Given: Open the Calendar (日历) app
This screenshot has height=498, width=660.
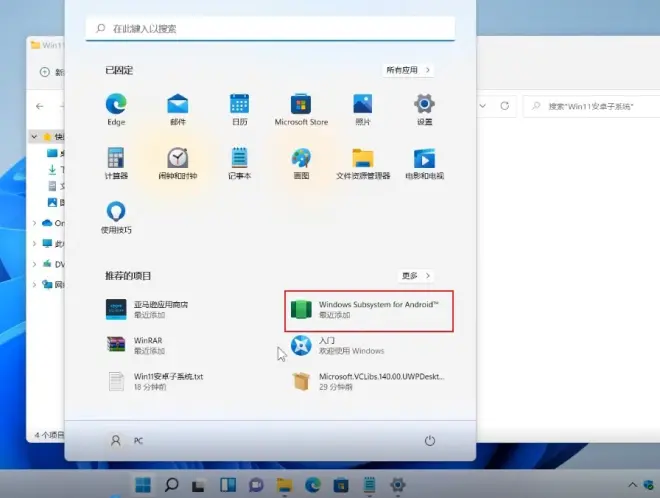Looking at the screenshot, I should coord(240,109).
